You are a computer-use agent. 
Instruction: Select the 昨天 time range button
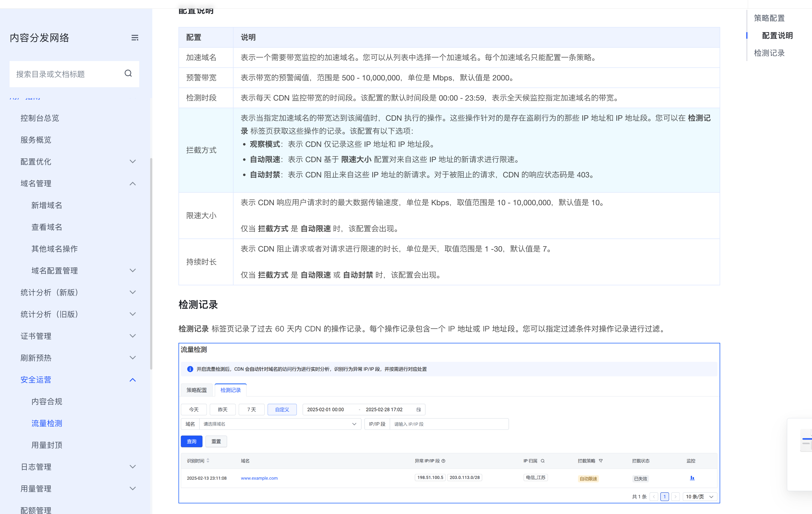tap(223, 409)
